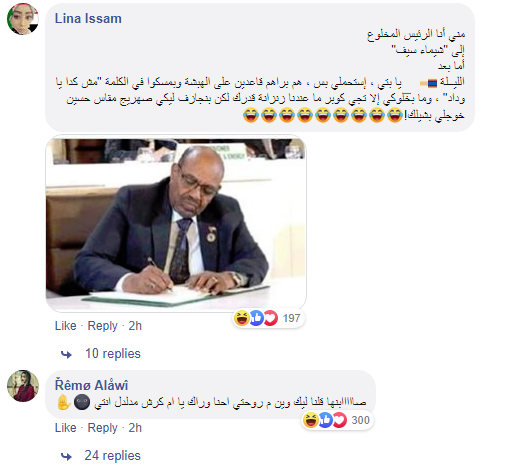Click the thumbs-up reaction on Řêmø's comment

pos(325,420)
